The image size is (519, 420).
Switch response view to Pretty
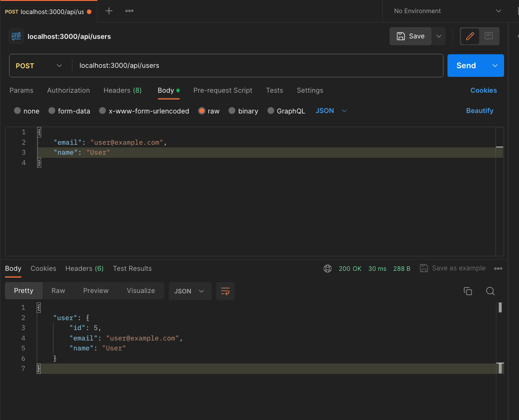coord(24,291)
